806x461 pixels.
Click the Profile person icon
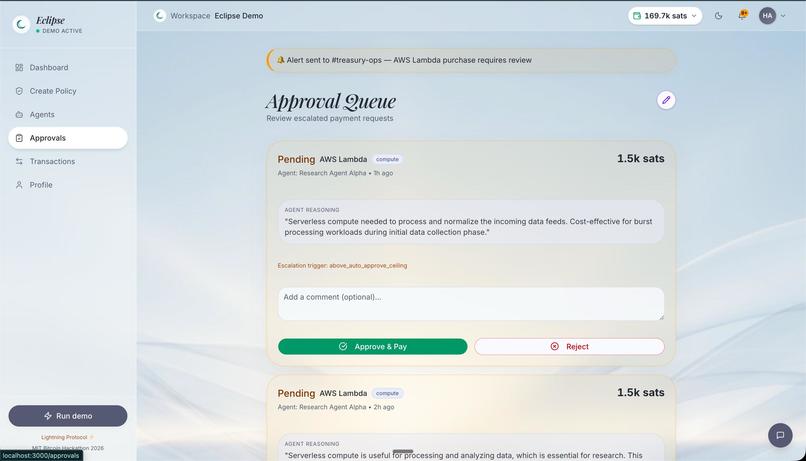coord(19,185)
